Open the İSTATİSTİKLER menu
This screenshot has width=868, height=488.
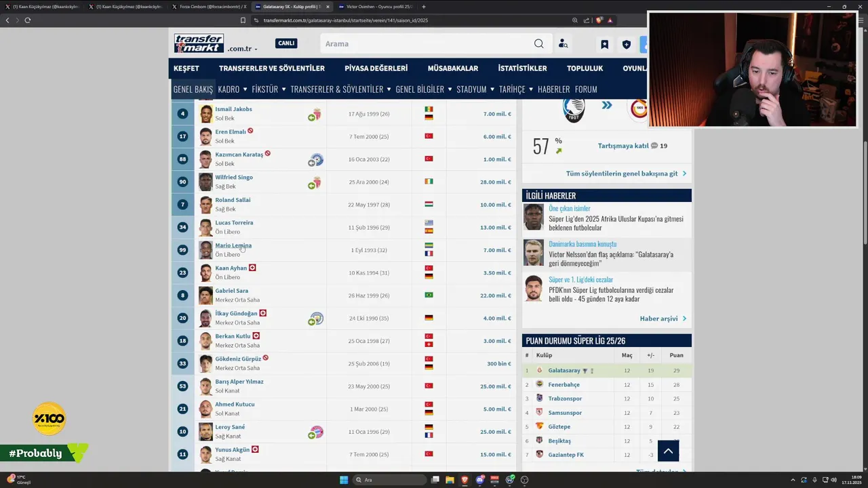click(522, 68)
